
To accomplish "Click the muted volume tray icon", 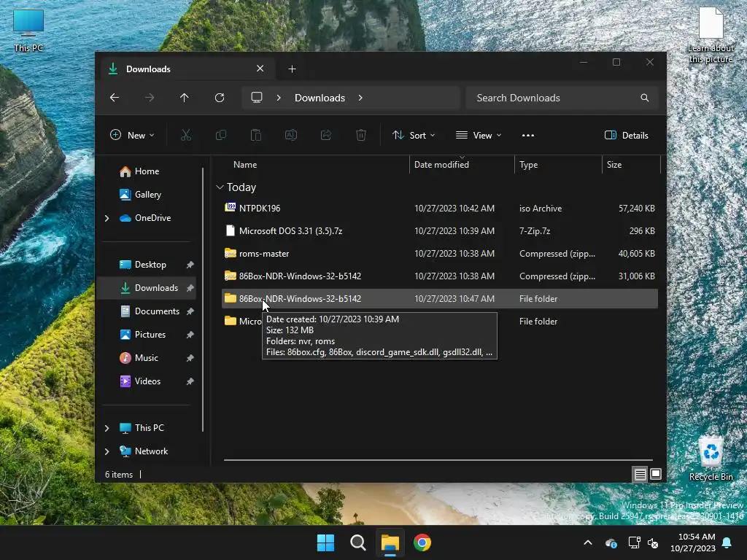I will 653,542.
